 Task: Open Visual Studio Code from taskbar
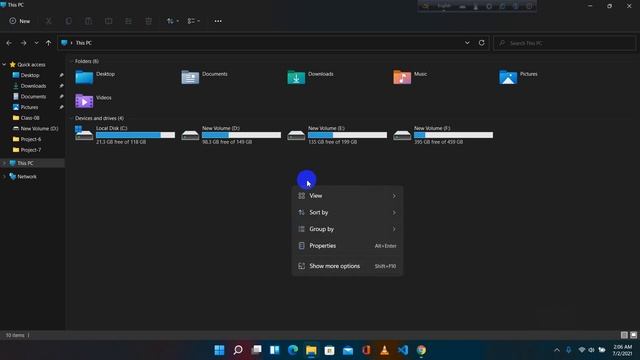click(403, 350)
